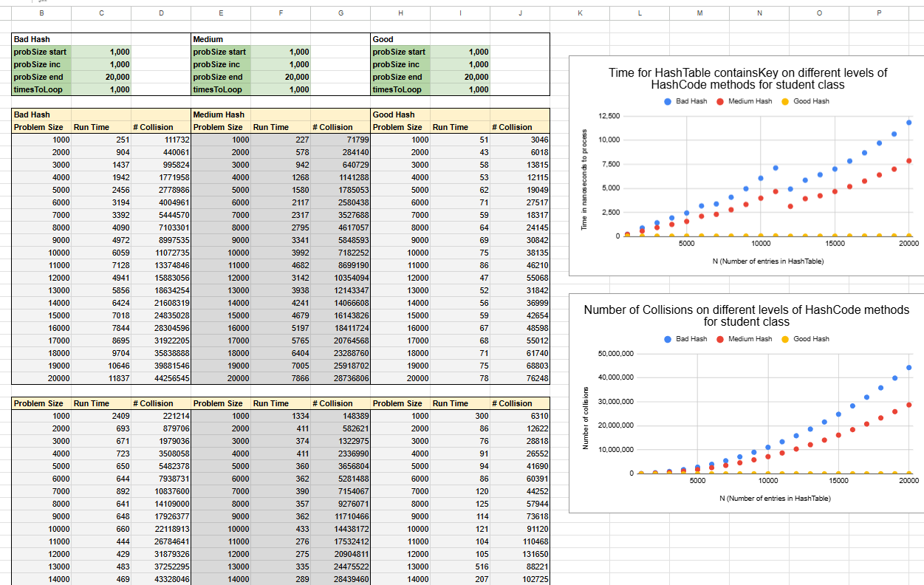Select cell with run time 1334
Viewport: 924px width, 585px height.
[281, 416]
